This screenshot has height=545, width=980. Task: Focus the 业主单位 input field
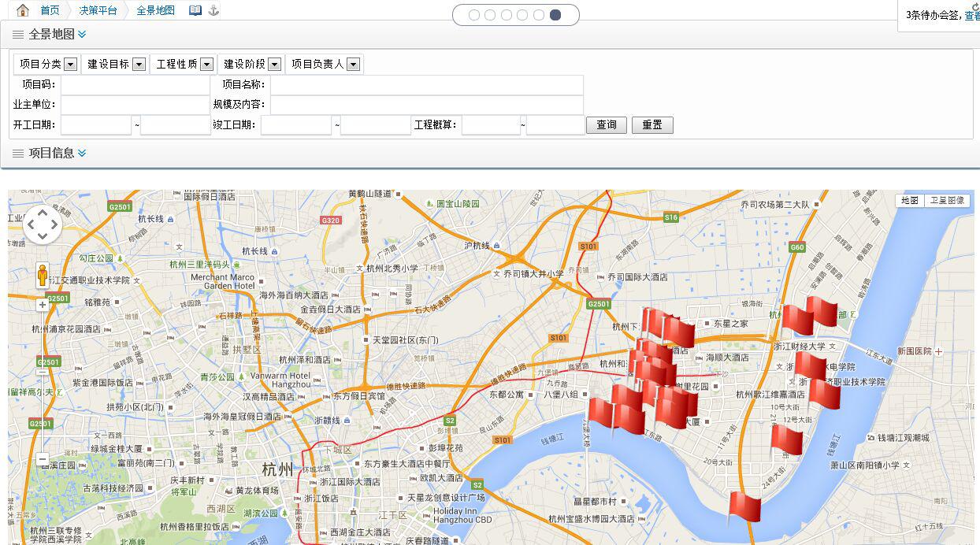coord(135,105)
